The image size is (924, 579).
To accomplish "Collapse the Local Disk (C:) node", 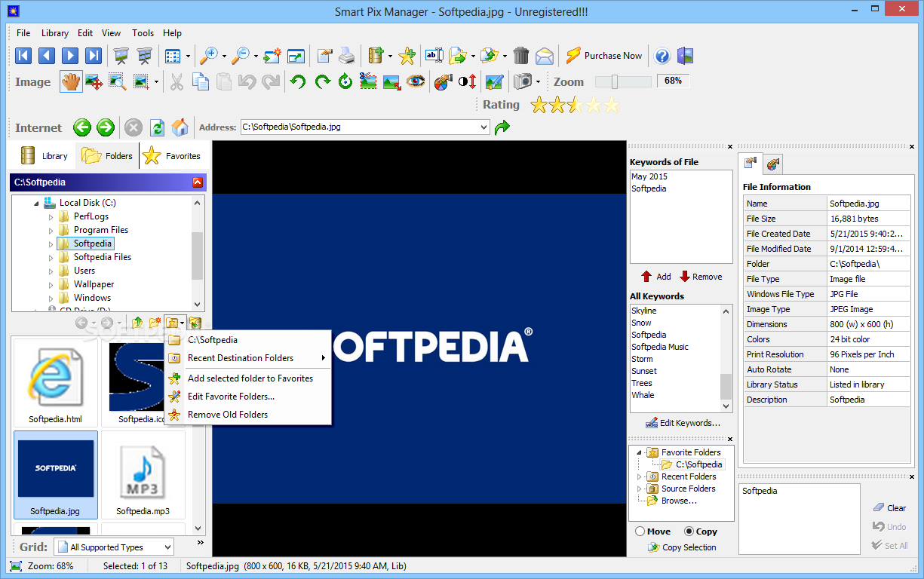I will [x=36, y=204].
